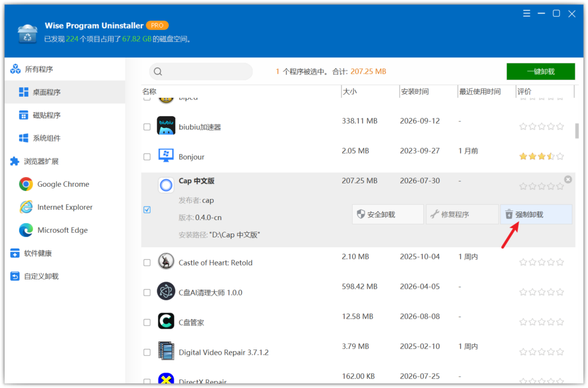Select the Digital Video Repair 3.7.1.2 row
This screenshot has width=588, height=388.
(x=358, y=352)
